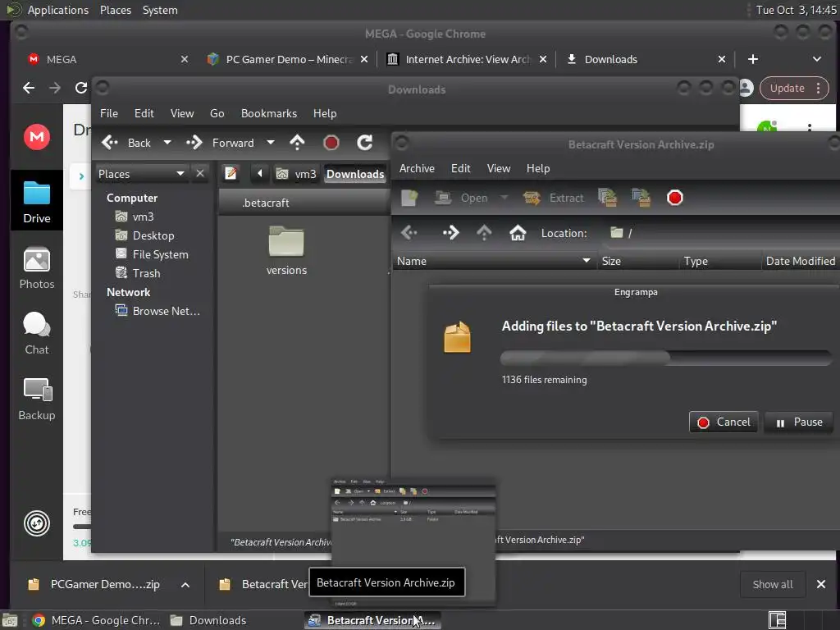Click Chrome's back arrow

(x=29, y=88)
